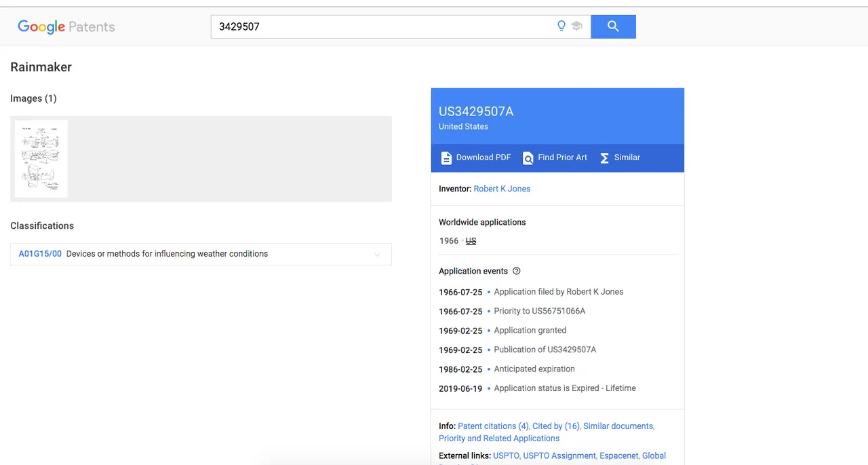This screenshot has width=868, height=465.
Task: Click 'Devices or methods for influencing weather conditions'
Action: pos(167,254)
